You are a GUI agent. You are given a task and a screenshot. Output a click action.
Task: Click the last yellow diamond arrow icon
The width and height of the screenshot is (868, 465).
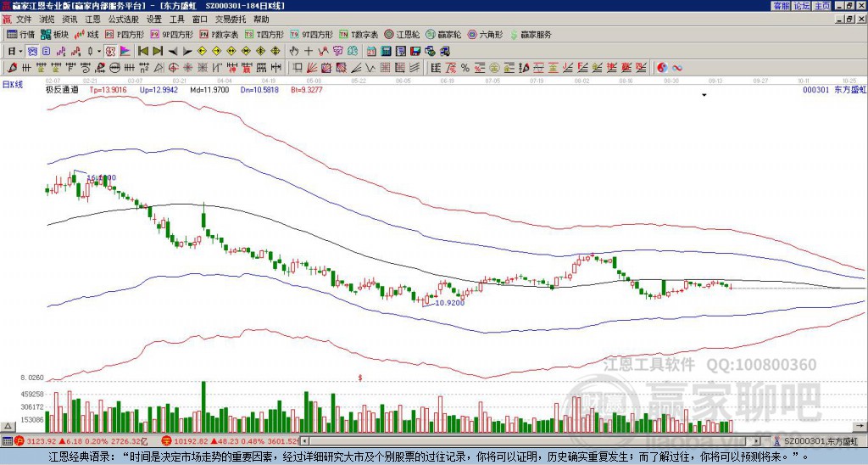coord(275,52)
